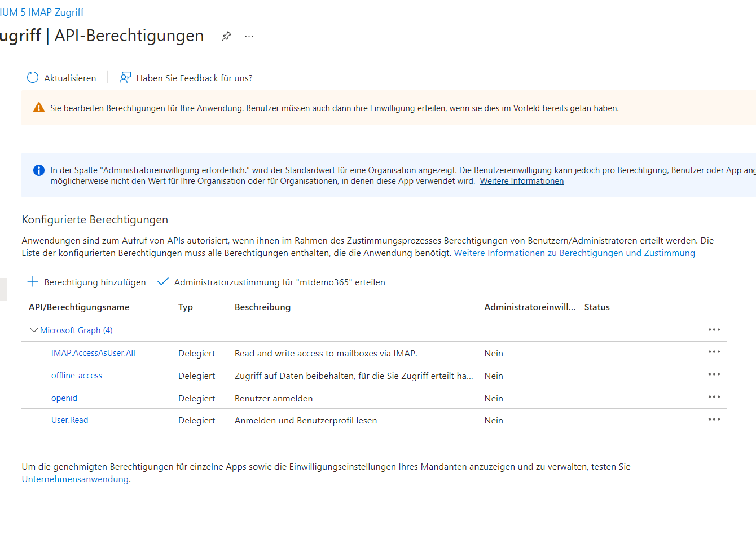Open more options for Microsoft Graph row
This screenshot has width=756, height=543.
point(714,330)
